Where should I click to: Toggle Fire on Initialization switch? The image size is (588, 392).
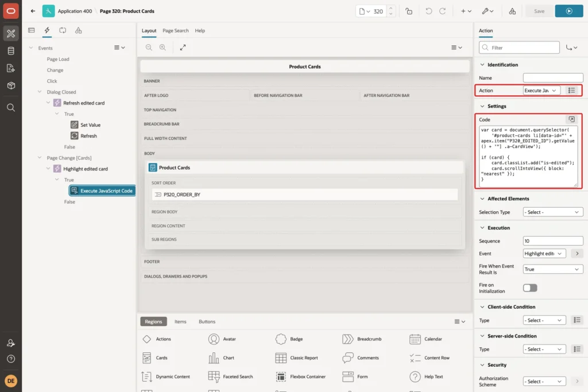pos(530,288)
